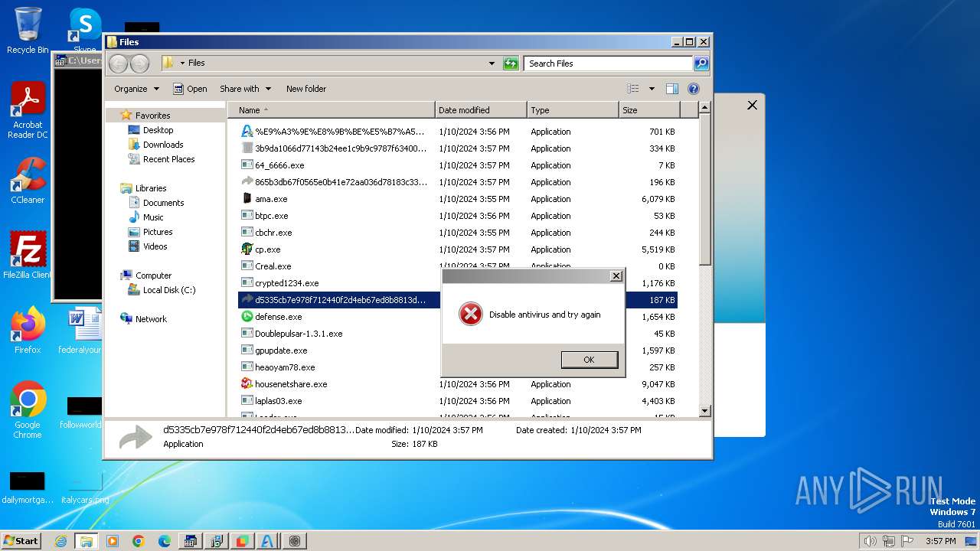Select Music library
Image resolution: width=980 pixels, height=551 pixels.
pyautogui.click(x=153, y=217)
